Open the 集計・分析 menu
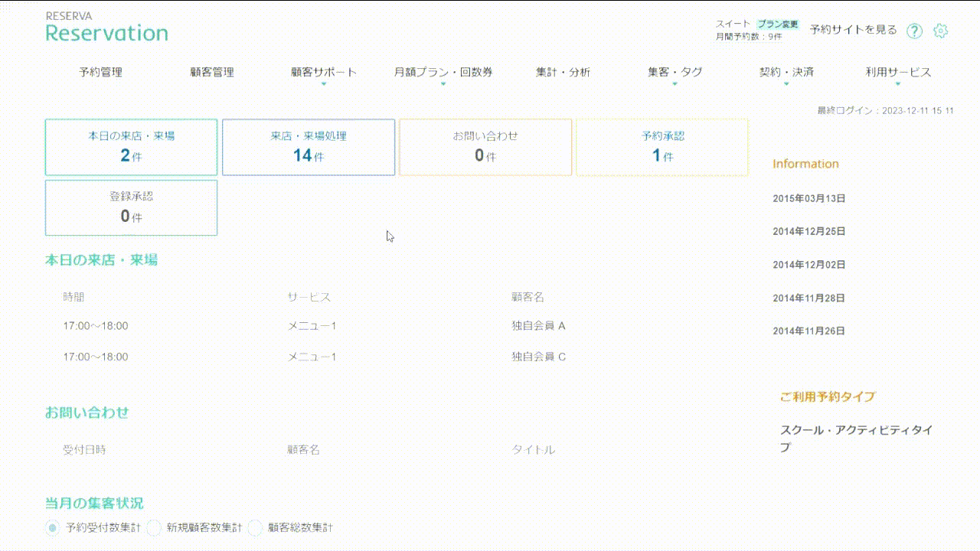 pos(563,73)
